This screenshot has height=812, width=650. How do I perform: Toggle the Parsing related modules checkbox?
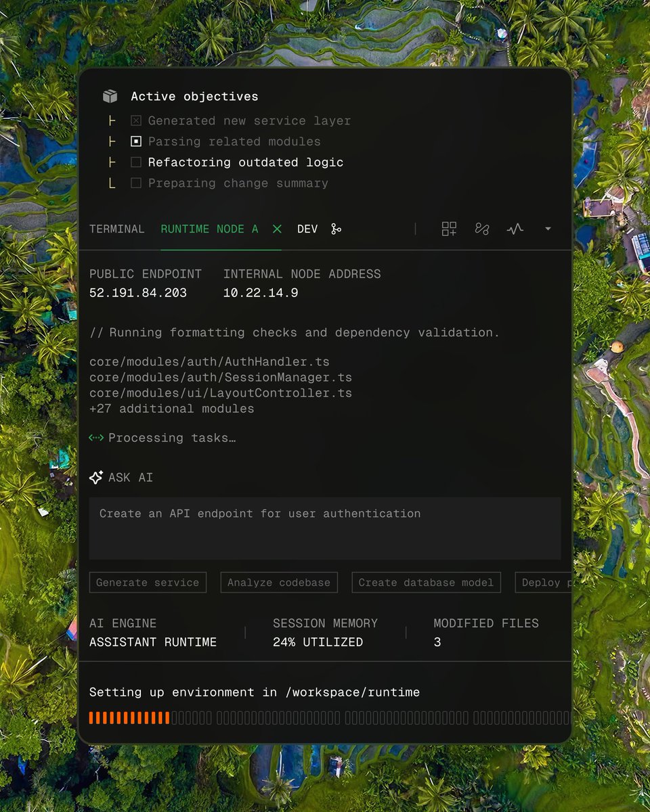pyautogui.click(x=136, y=141)
